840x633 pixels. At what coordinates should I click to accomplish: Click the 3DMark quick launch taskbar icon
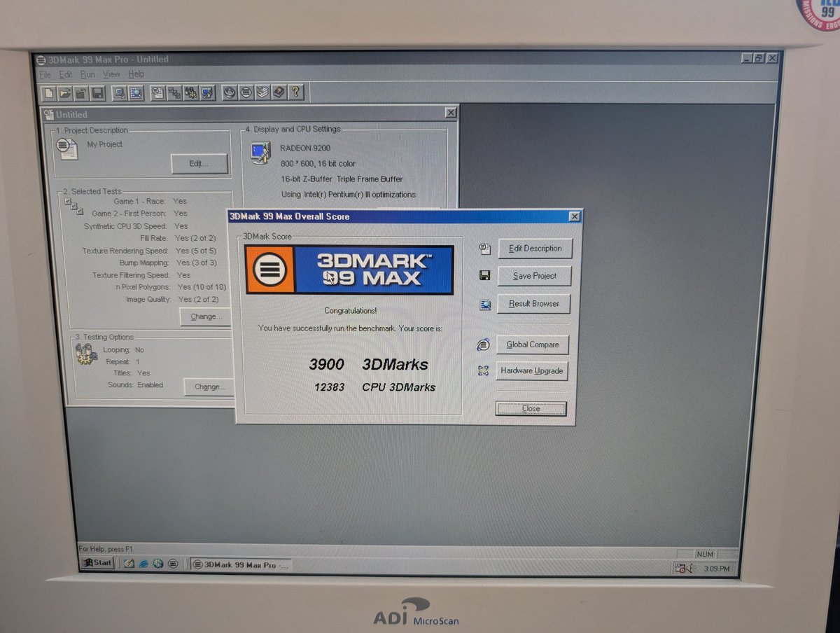(172, 564)
